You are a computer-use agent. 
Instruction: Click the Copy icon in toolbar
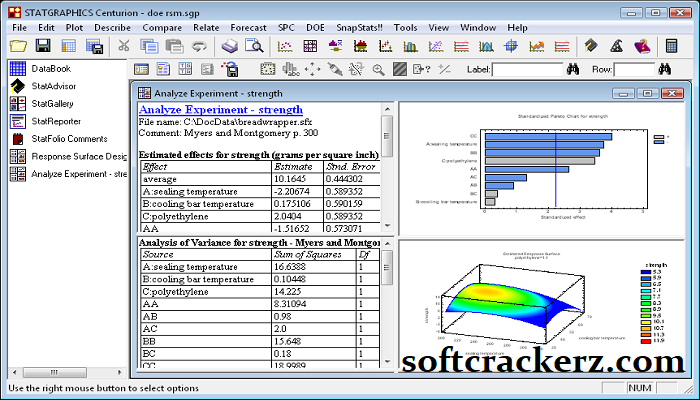pos(149,46)
